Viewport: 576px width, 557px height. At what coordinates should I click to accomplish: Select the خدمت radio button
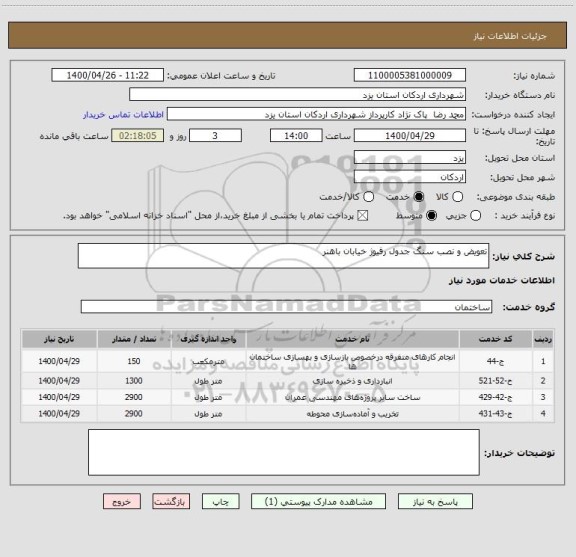[x=418, y=197]
